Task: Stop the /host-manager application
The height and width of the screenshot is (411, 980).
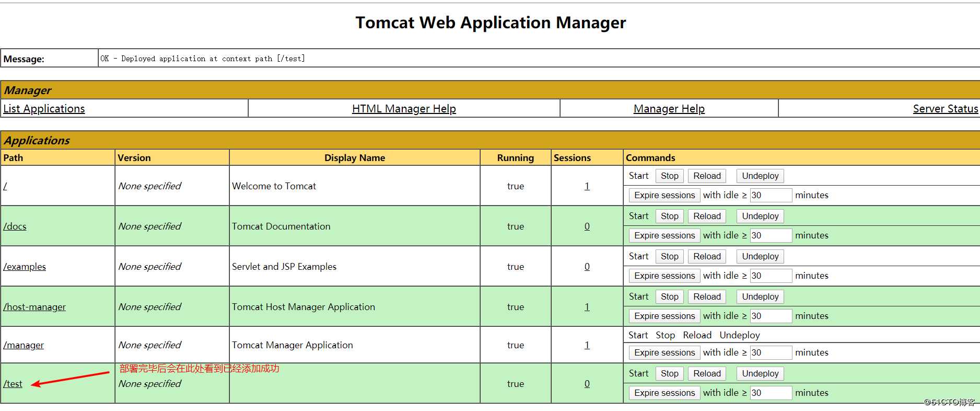Action: pyautogui.click(x=669, y=297)
